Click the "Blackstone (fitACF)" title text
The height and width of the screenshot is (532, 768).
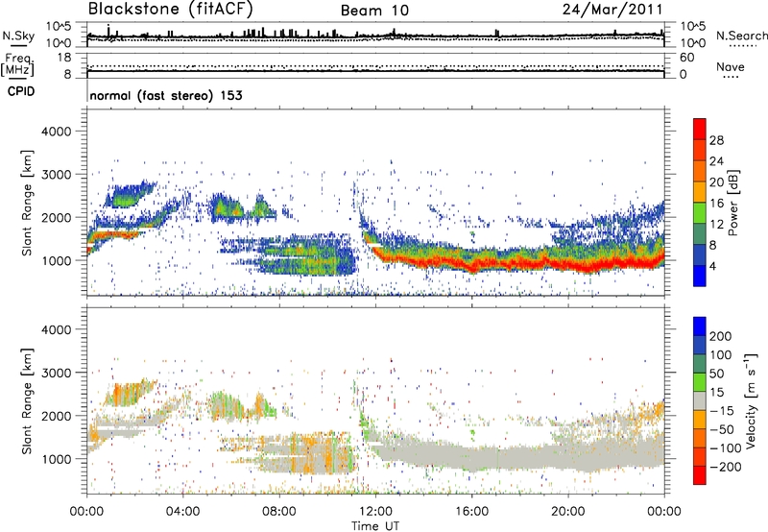pyautogui.click(x=171, y=10)
